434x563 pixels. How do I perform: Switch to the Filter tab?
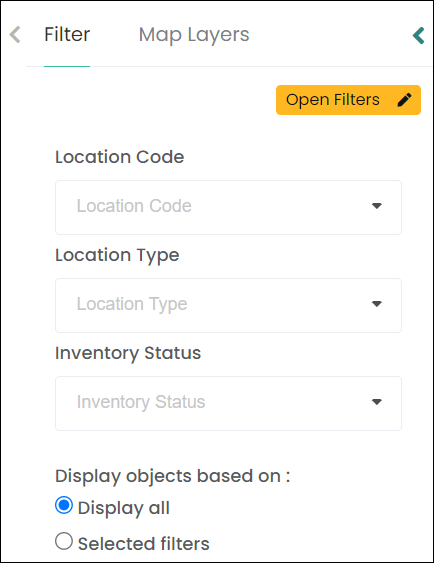pyautogui.click(x=67, y=35)
